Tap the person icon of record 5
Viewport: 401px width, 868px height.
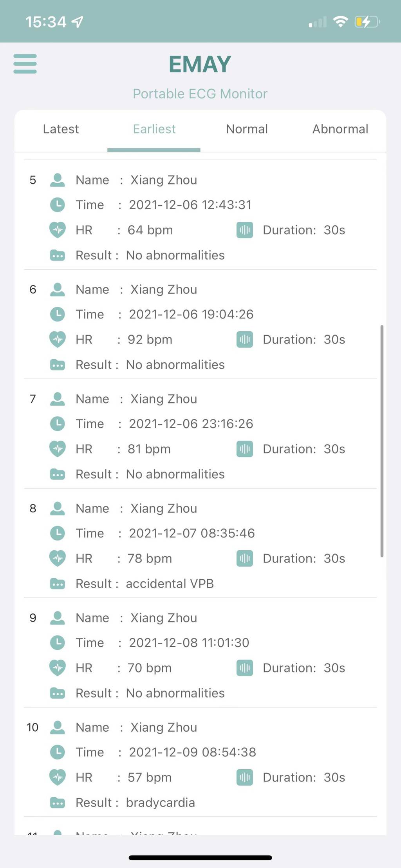[x=58, y=180]
